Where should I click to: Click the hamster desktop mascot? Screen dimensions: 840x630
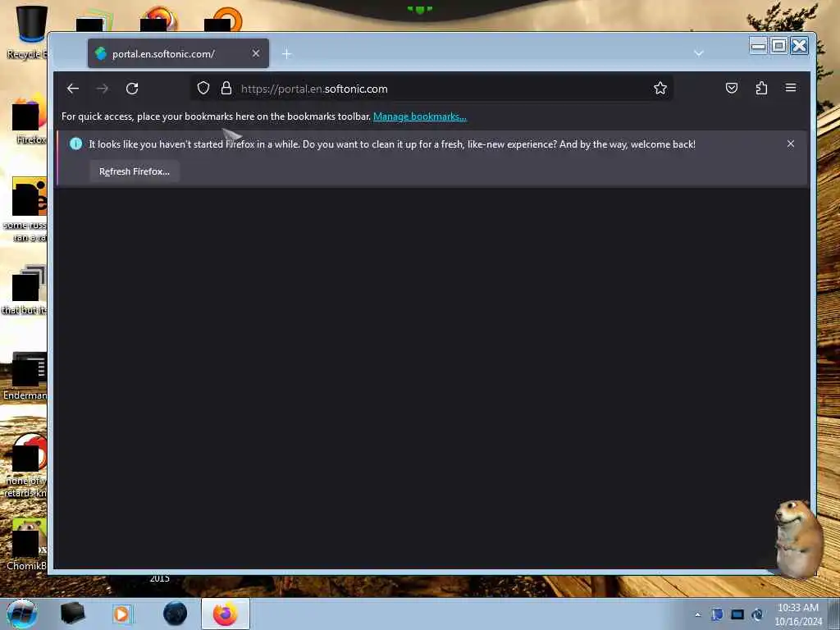coord(797,538)
